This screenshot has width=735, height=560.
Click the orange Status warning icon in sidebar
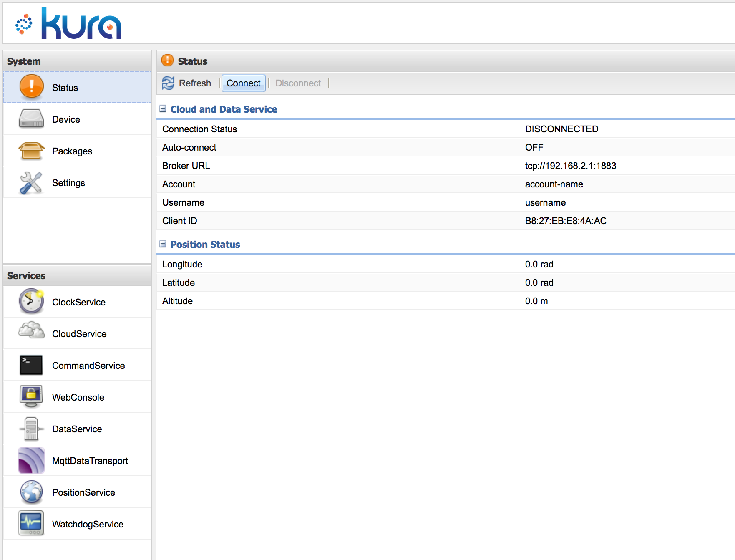tap(31, 87)
